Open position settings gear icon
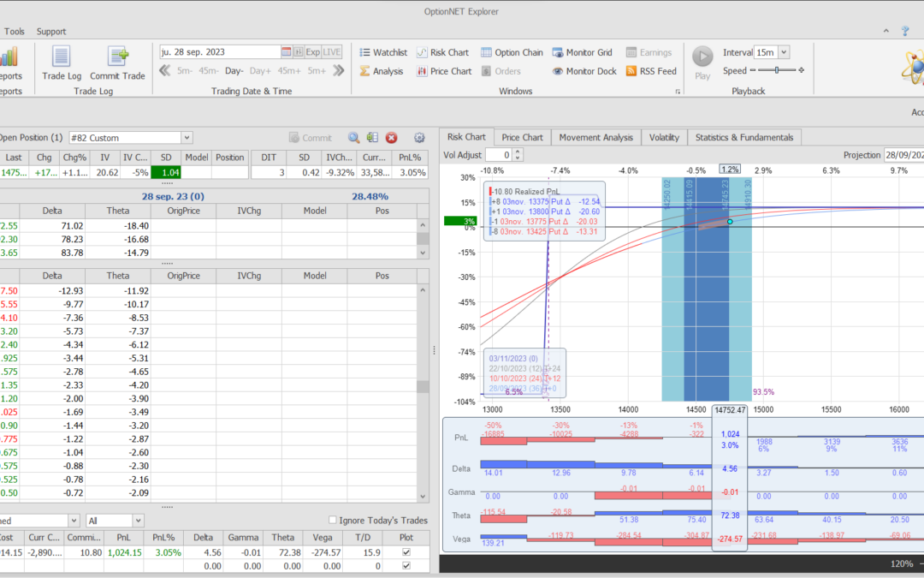This screenshot has width=924, height=578. tap(419, 137)
